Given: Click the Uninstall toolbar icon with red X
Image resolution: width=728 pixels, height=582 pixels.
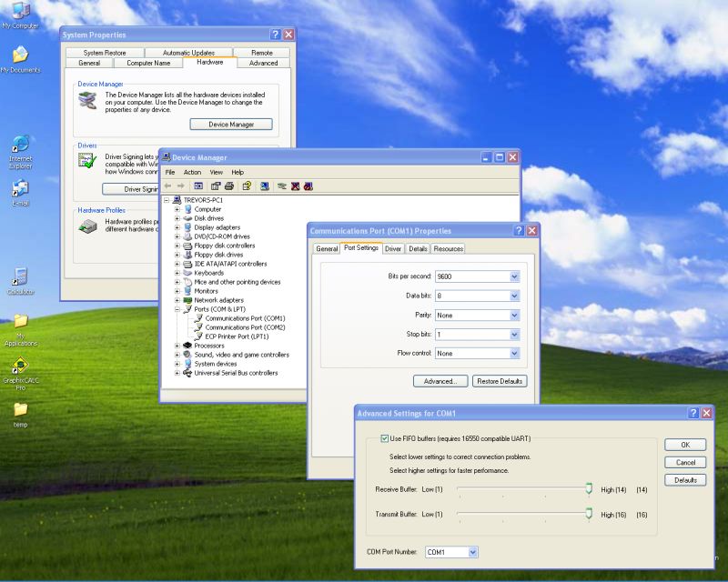Looking at the screenshot, I should pyautogui.click(x=295, y=186).
